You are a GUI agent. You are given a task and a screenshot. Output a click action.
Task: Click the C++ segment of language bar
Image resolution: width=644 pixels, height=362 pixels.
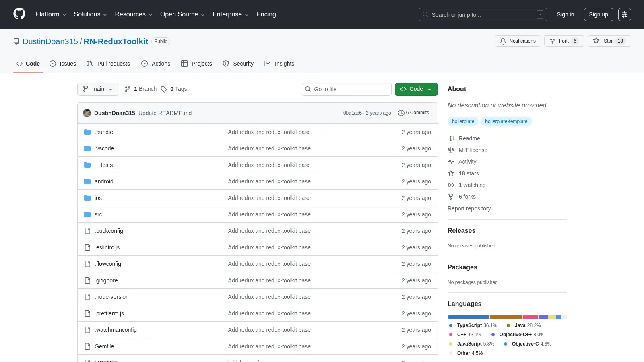[530, 317]
